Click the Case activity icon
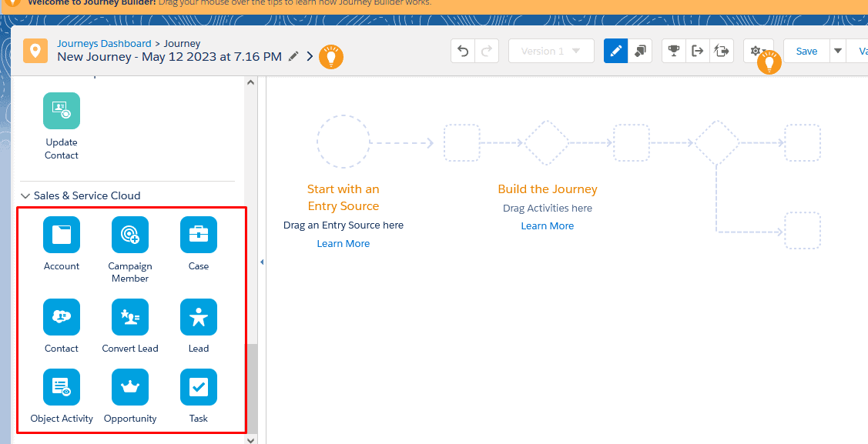Viewport: 868px width, 444px height. click(198, 235)
